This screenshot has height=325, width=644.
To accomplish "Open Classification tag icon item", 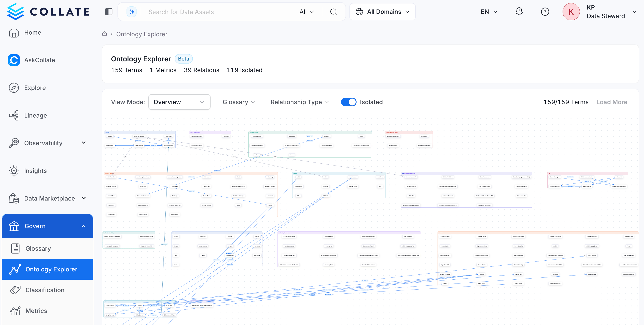I will (15, 290).
